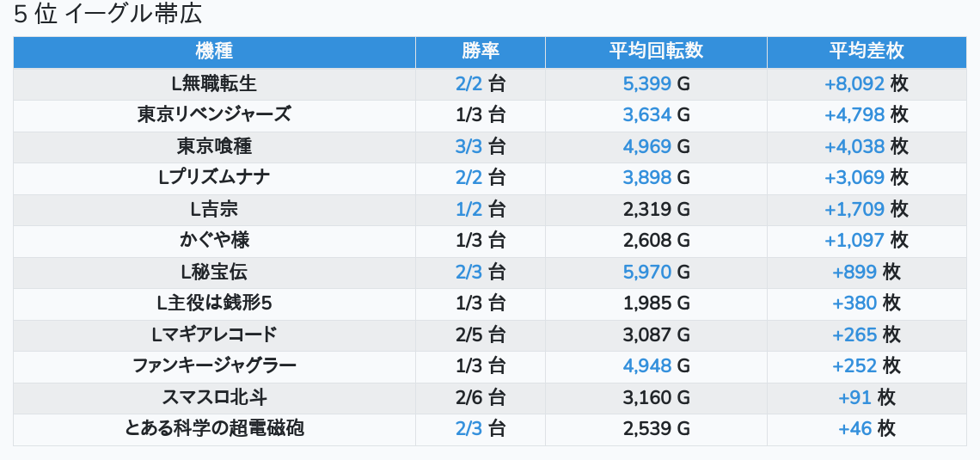The height and width of the screenshot is (460, 980).
Task: Click the +8,092 枚 average difference value
Action: pos(866,83)
